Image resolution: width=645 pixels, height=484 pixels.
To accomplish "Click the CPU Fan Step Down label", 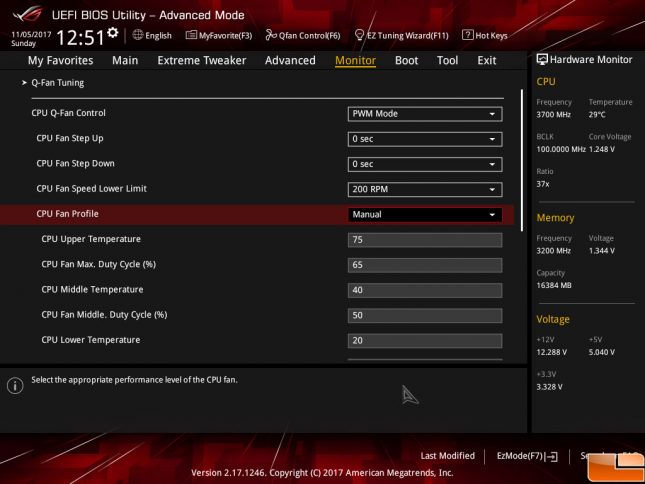I will tap(75, 163).
